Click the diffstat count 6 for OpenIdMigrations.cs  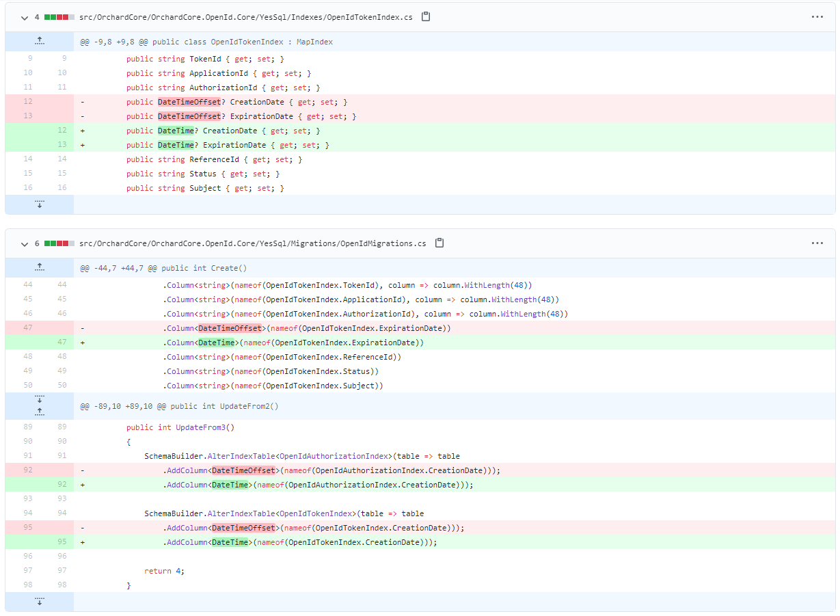coord(37,243)
